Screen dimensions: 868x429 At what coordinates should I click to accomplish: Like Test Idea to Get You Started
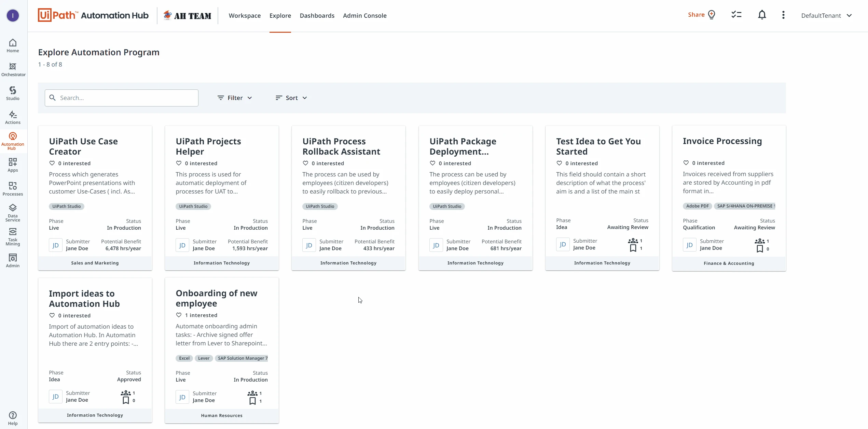coord(559,163)
